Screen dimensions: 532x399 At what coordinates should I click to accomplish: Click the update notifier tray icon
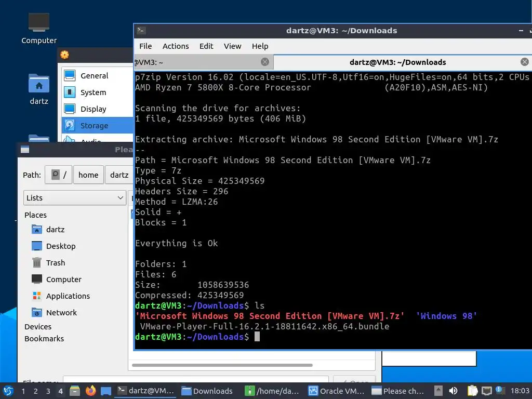point(499,390)
